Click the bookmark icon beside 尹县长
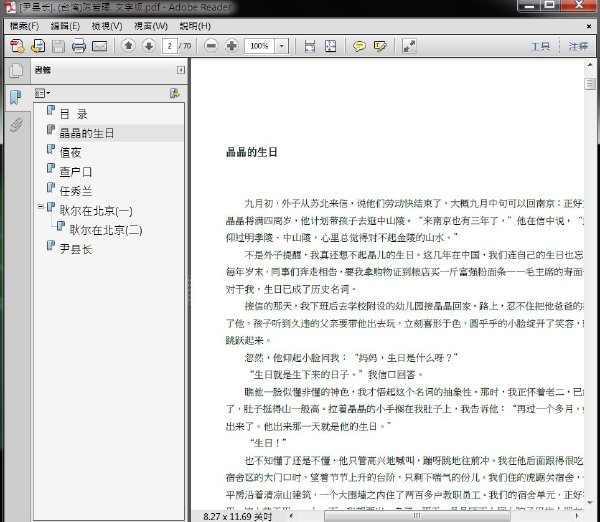The image size is (600, 522). point(51,245)
